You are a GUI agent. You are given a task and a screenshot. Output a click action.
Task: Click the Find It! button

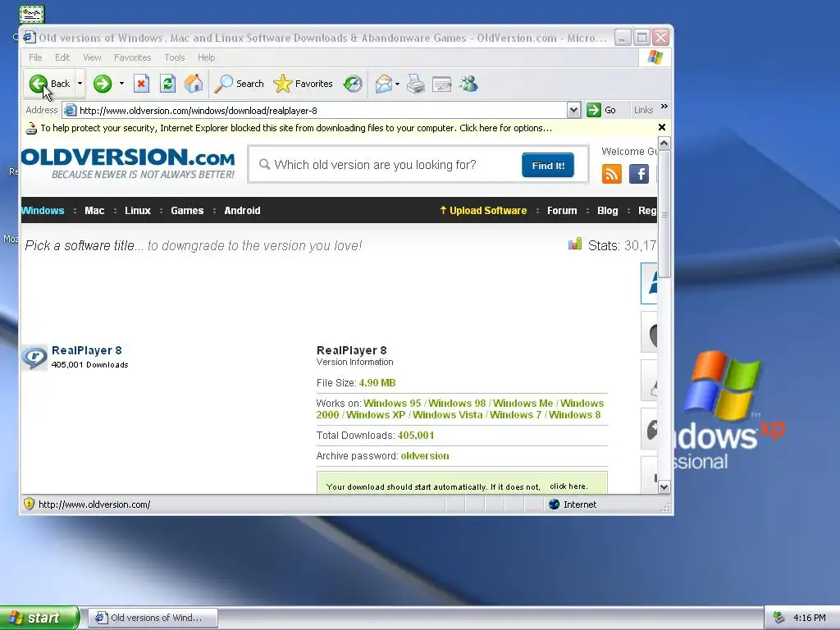547,165
